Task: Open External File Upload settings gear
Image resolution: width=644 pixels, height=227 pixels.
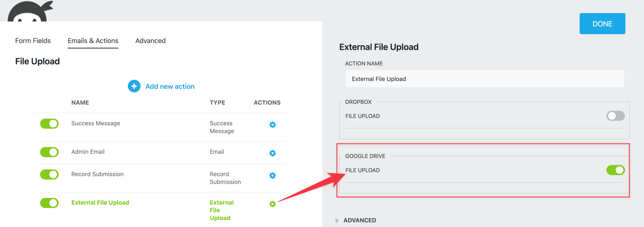Action: coord(273,204)
